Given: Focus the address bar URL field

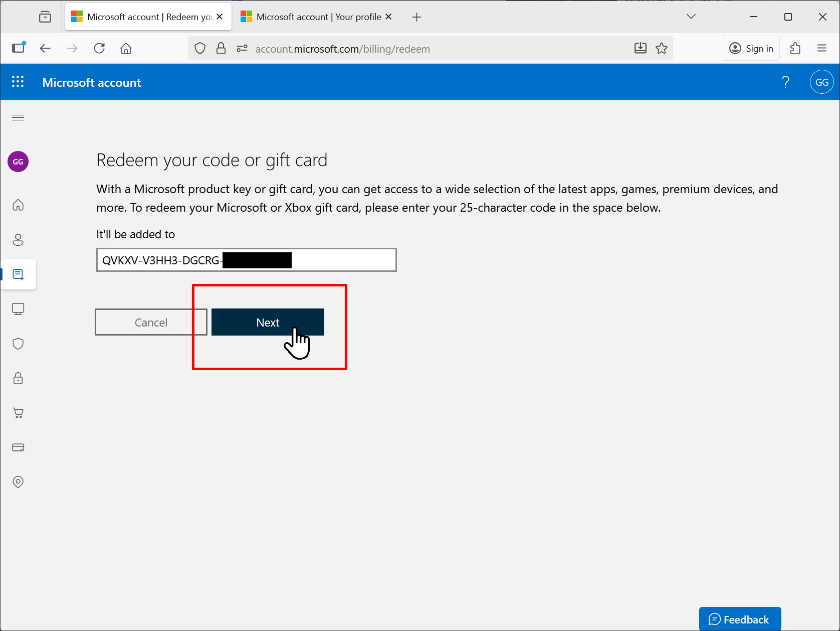Looking at the screenshot, I should [x=431, y=49].
